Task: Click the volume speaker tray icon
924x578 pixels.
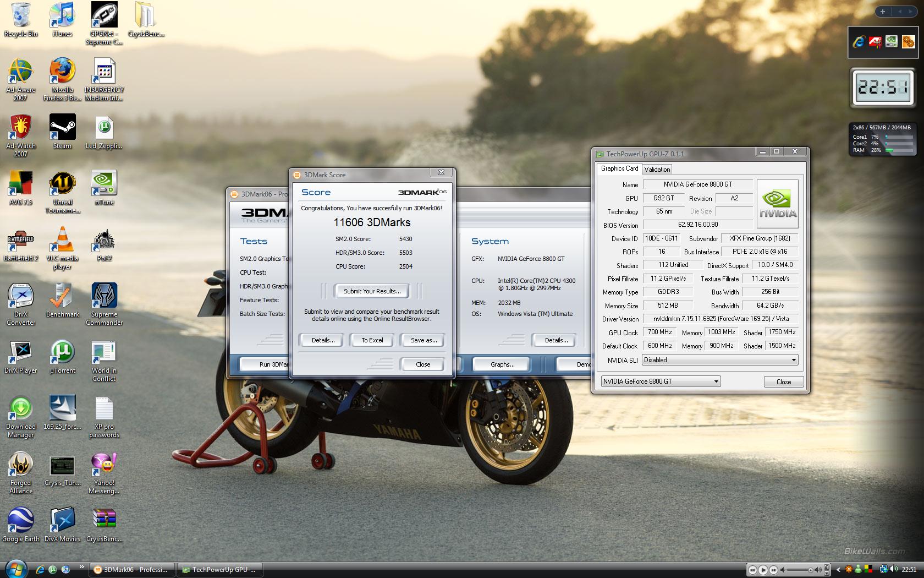Action: pyautogui.click(x=893, y=570)
